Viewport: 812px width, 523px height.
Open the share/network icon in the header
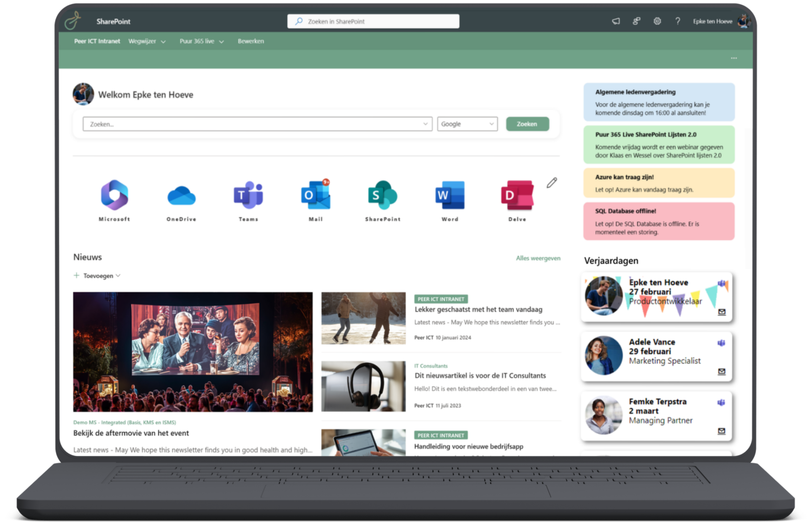click(637, 21)
